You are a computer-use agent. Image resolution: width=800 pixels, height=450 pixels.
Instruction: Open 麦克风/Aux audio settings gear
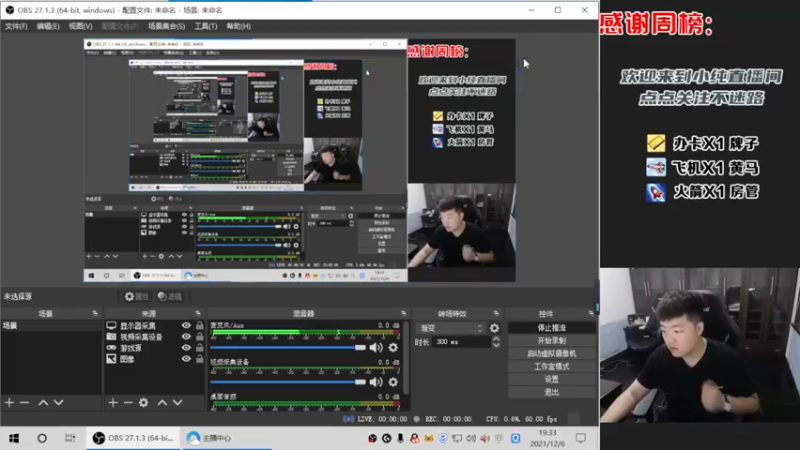393,347
